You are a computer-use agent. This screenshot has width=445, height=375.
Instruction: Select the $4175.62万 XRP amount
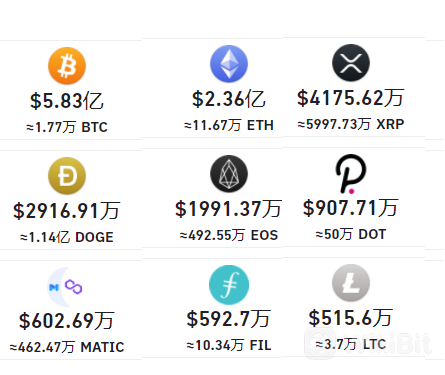point(351,98)
